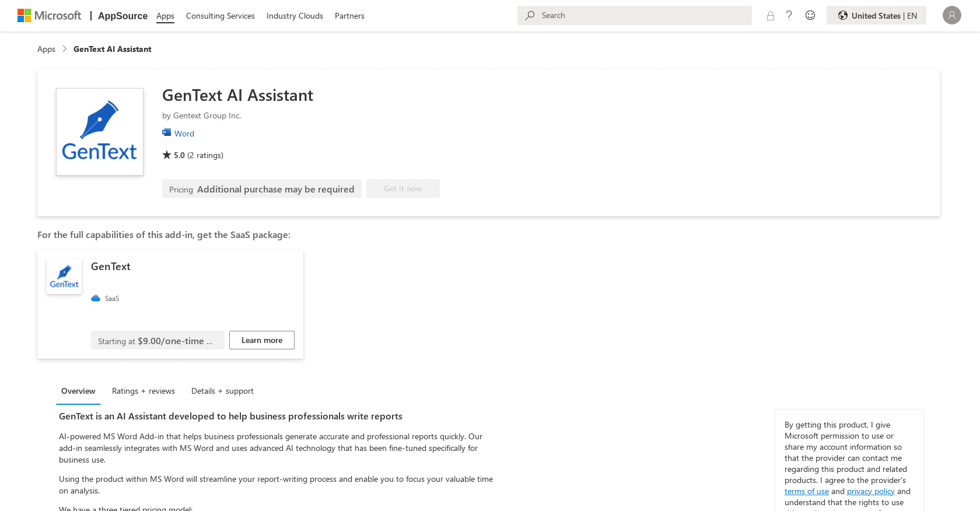
Task: Click the SaaS cloud icon under GenText
Action: [96, 297]
